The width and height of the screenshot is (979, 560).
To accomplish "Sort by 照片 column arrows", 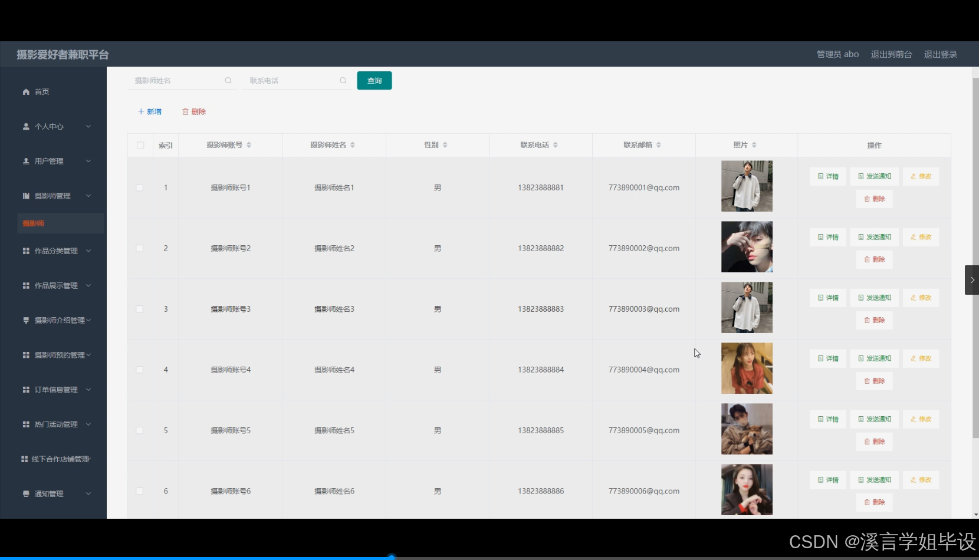I will 754,145.
